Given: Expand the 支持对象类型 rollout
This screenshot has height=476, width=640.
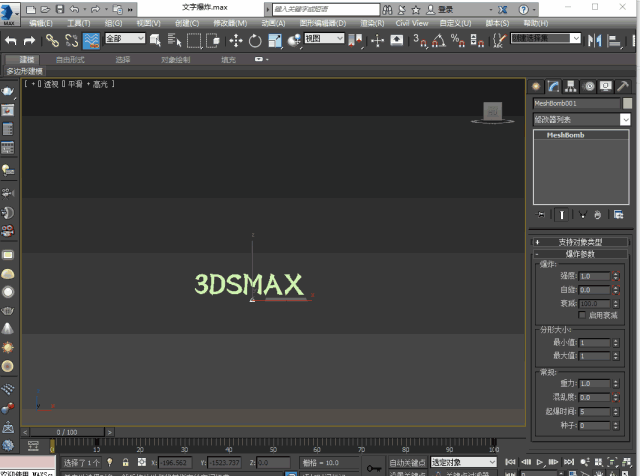Looking at the screenshot, I should [x=580, y=242].
